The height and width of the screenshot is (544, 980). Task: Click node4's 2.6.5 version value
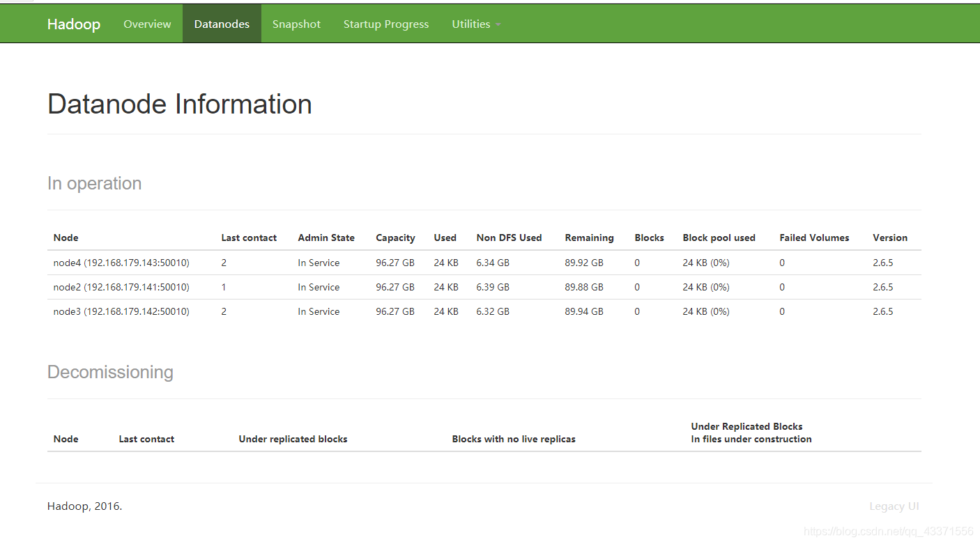883,263
